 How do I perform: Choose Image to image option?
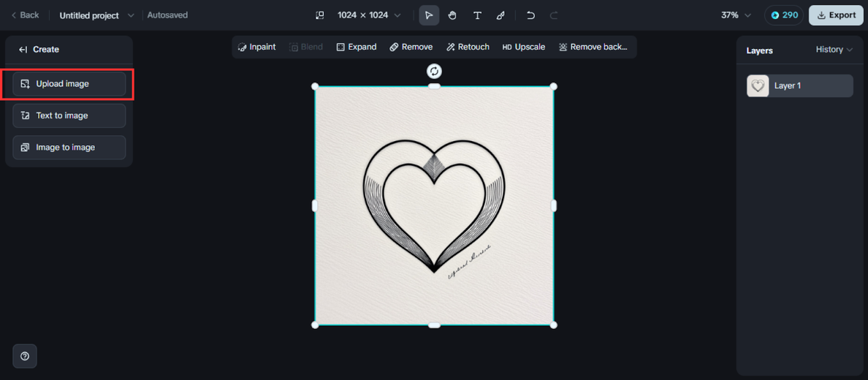click(69, 147)
